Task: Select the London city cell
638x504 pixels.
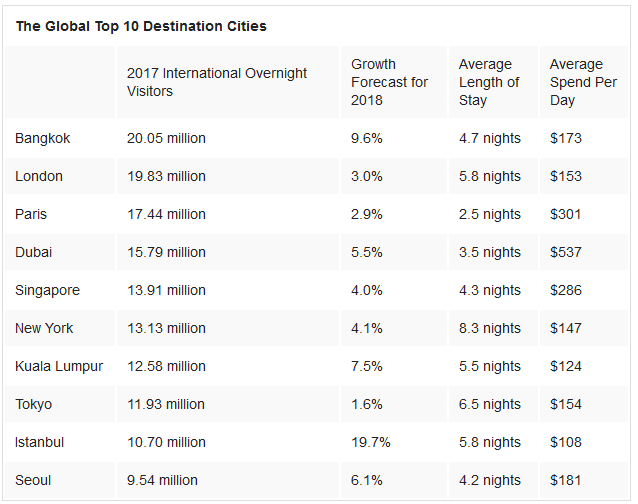Action: click(39, 176)
